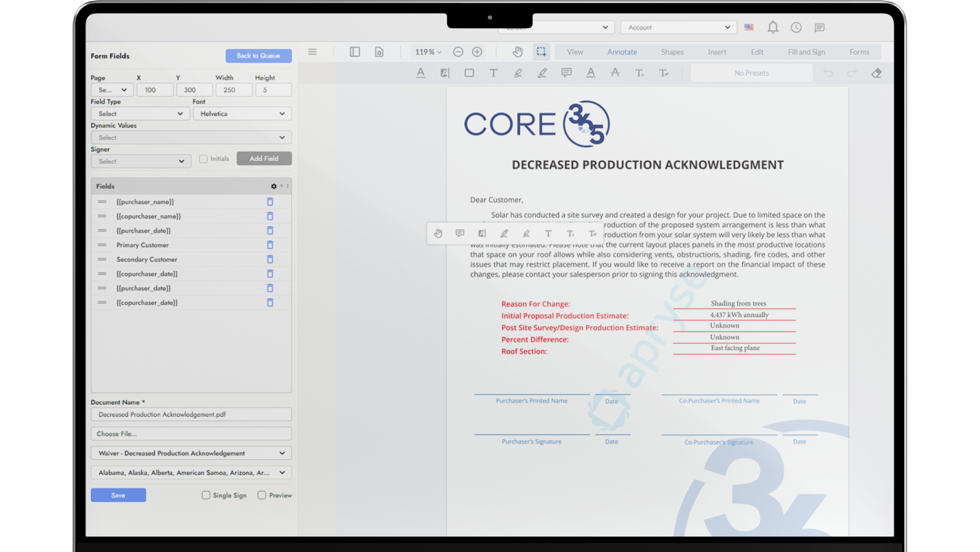Click the Document Name input field
980x552 pixels.
point(191,414)
